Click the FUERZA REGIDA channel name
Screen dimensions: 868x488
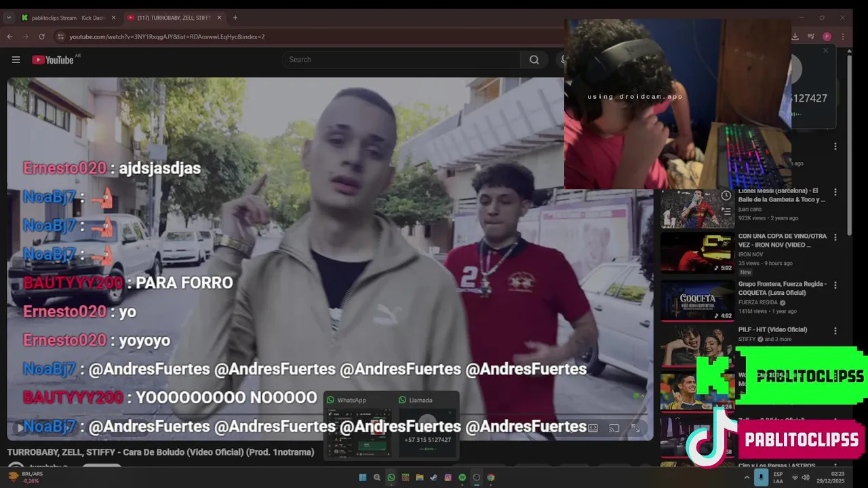(x=758, y=302)
